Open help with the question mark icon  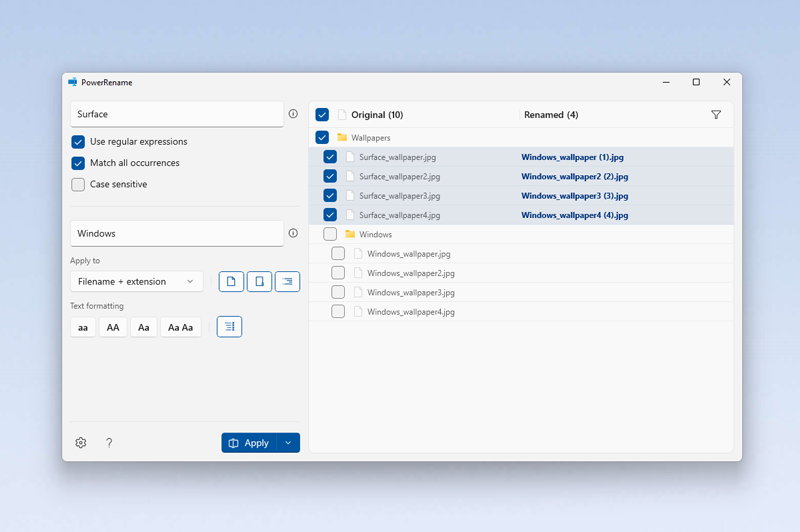pyautogui.click(x=109, y=443)
